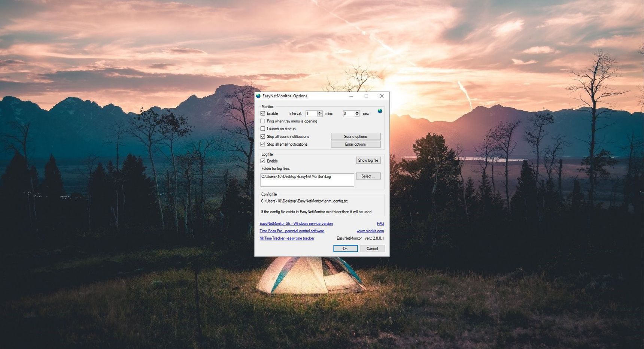Click the config path 'C:\Users\10\Desktop\EasyNetMonitor\enm_config.txt'
Image resolution: width=644 pixels, height=349 pixels.
click(x=304, y=201)
